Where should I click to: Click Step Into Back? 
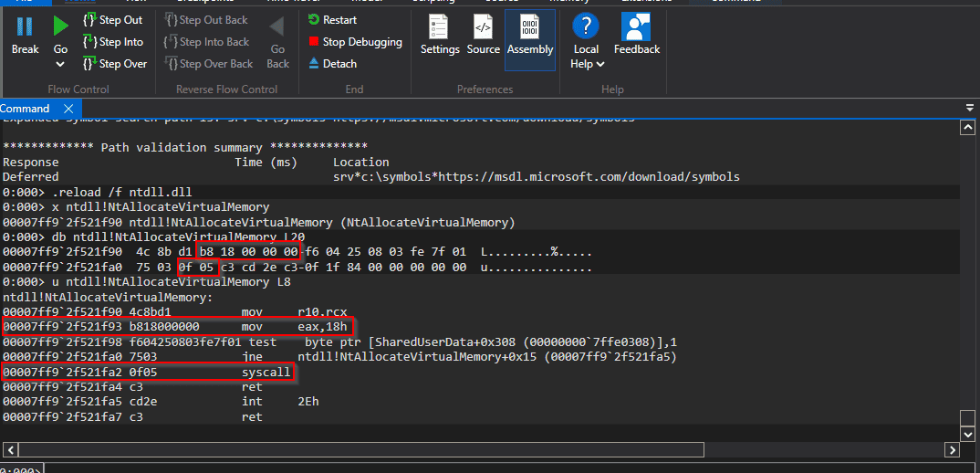[207, 42]
